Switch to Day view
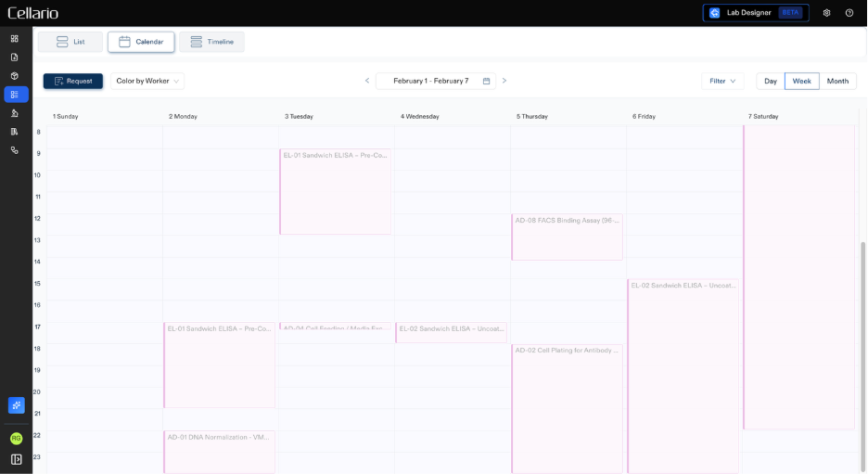Image resolution: width=868 pixels, height=474 pixels. point(770,81)
